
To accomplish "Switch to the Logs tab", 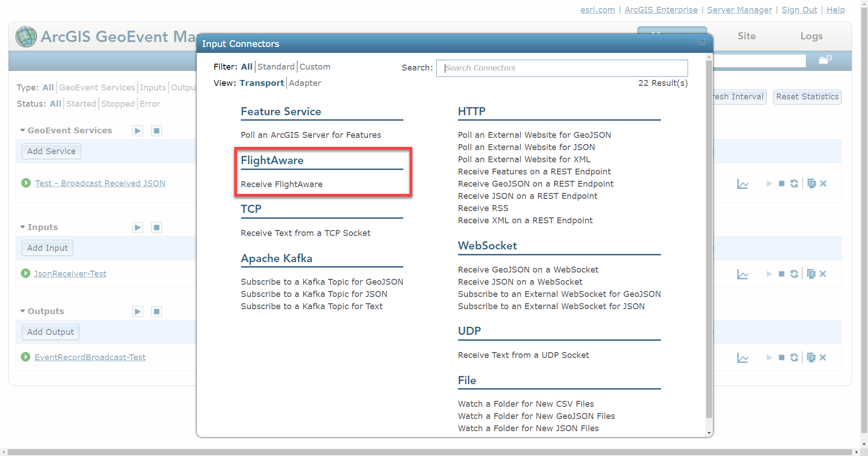I will pyautogui.click(x=811, y=36).
